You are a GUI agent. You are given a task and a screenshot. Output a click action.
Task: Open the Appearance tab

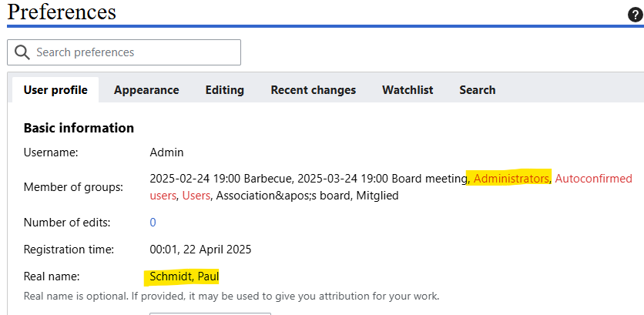coord(146,90)
